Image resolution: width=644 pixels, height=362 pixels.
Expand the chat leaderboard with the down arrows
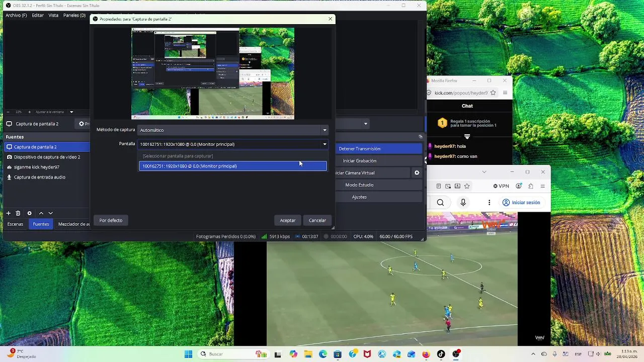(x=467, y=137)
